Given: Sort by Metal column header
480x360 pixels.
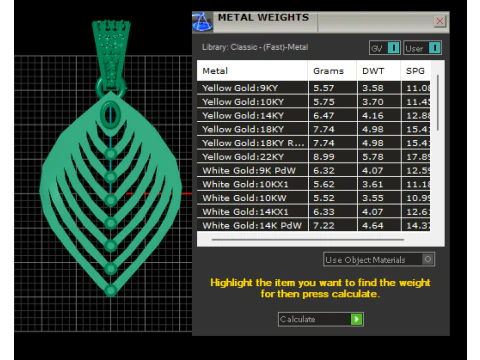Looking at the screenshot, I should coord(252,71).
